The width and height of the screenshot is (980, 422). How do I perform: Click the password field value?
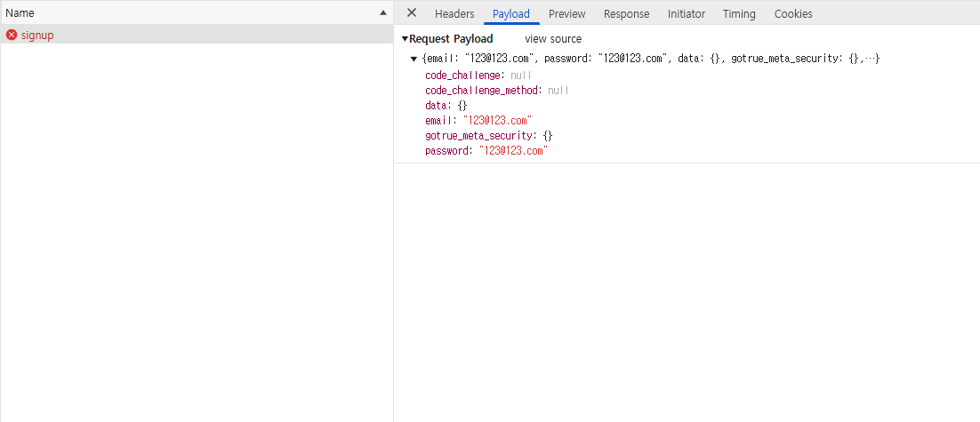coord(512,151)
